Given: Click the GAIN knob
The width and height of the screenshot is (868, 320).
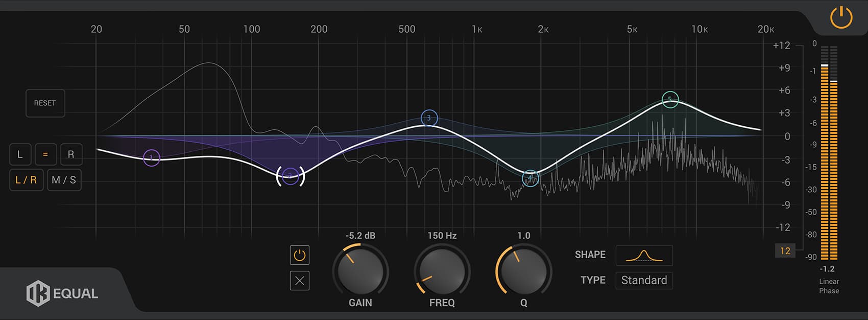Looking at the screenshot, I should point(360,270).
